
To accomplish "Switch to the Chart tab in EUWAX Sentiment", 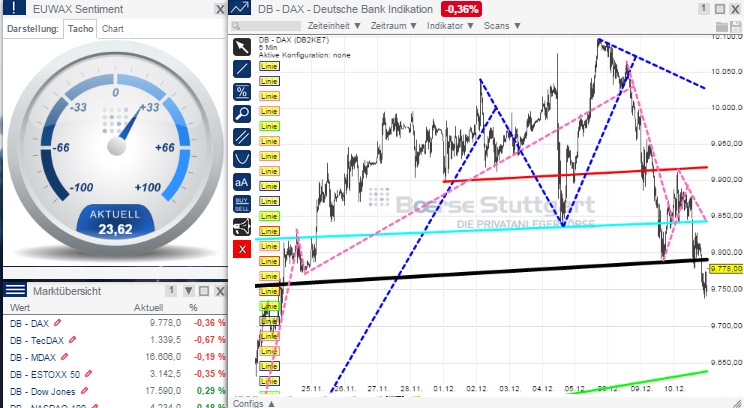I will click(x=112, y=28).
